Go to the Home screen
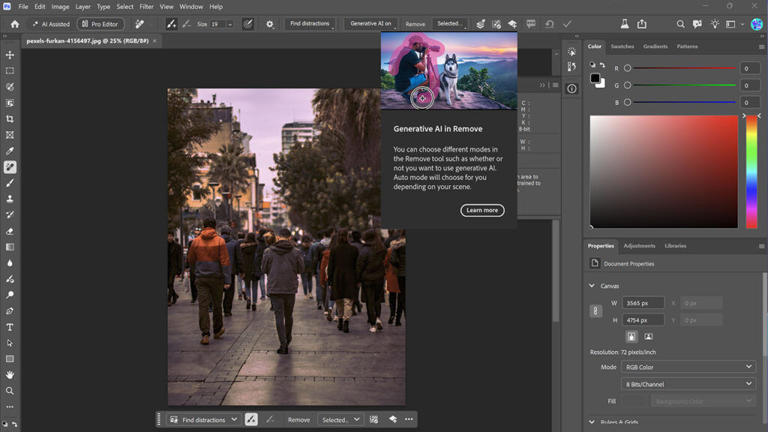 click(15, 24)
